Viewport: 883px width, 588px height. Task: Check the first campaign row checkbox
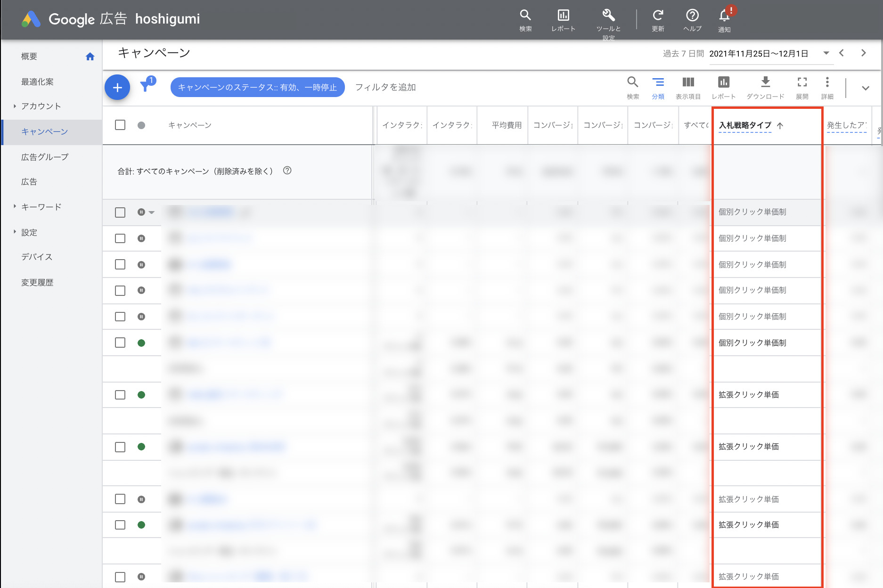[120, 212]
